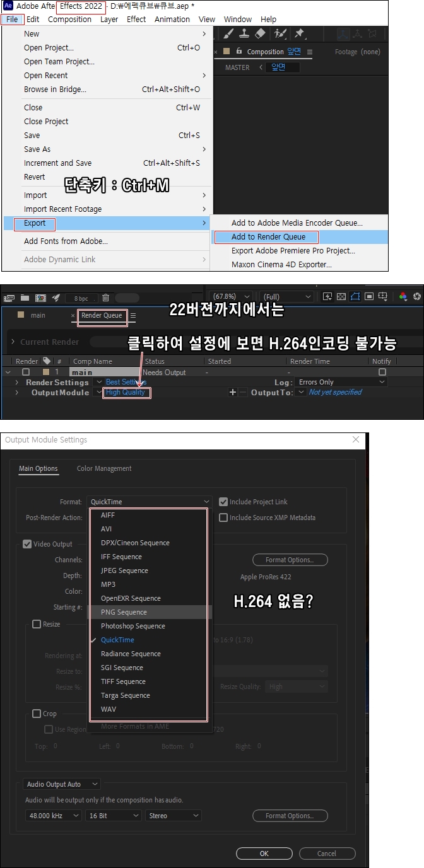Open the Composition menu

pyautogui.click(x=69, y=19)
